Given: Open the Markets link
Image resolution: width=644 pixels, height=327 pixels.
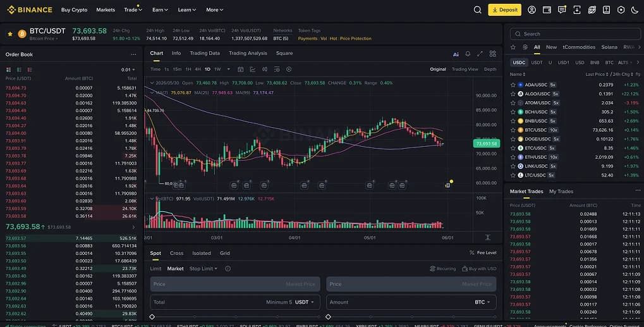Looking at the screenshot, I should coord(106,10).
